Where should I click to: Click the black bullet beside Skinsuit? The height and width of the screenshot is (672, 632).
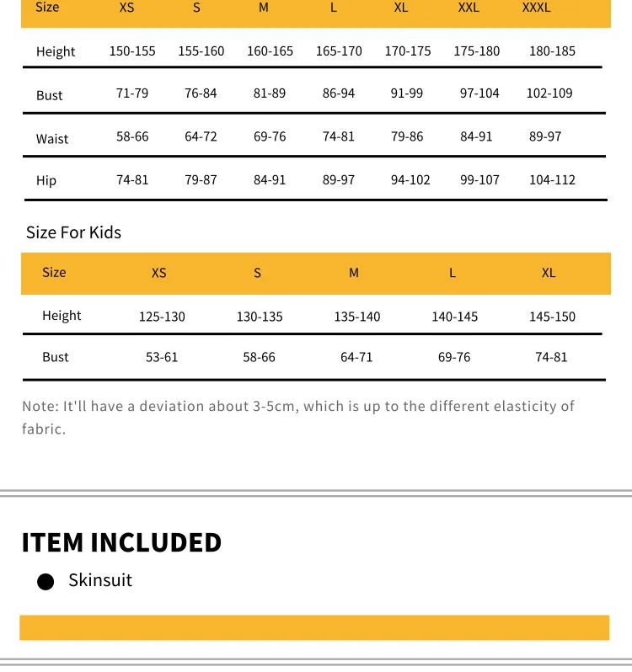(x=46, y=582)
